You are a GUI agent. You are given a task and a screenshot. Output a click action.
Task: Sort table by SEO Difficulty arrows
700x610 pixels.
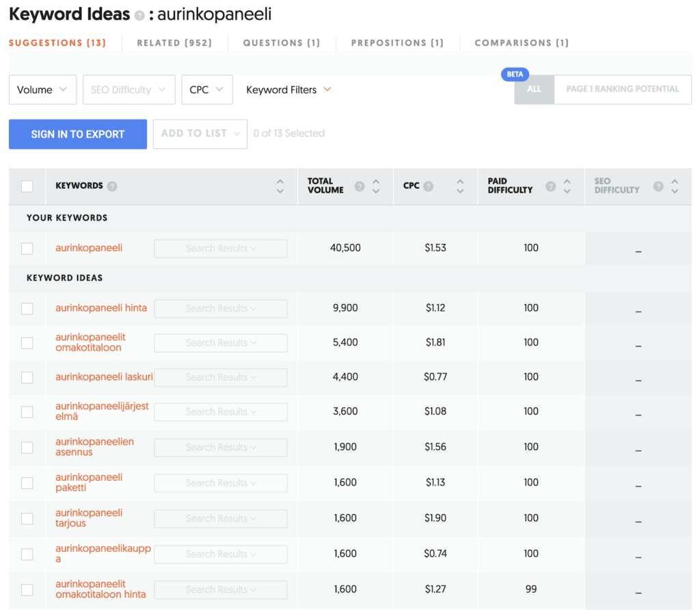(x=675, y=186)
